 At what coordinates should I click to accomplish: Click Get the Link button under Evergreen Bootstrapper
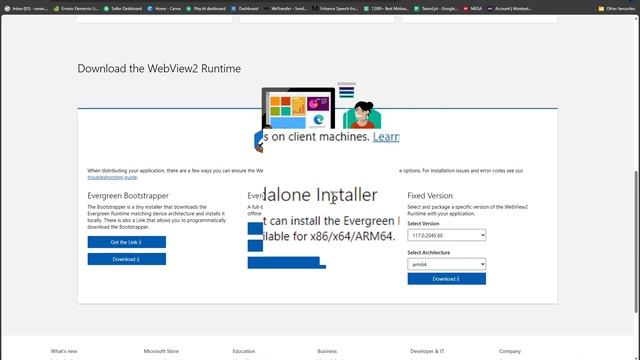pos(127,242)
